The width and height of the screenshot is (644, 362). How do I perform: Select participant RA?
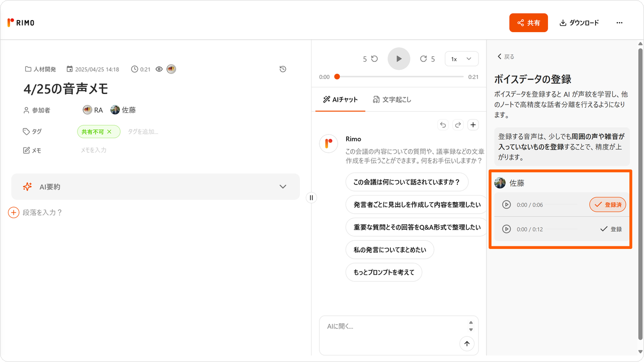click(93, 110)
